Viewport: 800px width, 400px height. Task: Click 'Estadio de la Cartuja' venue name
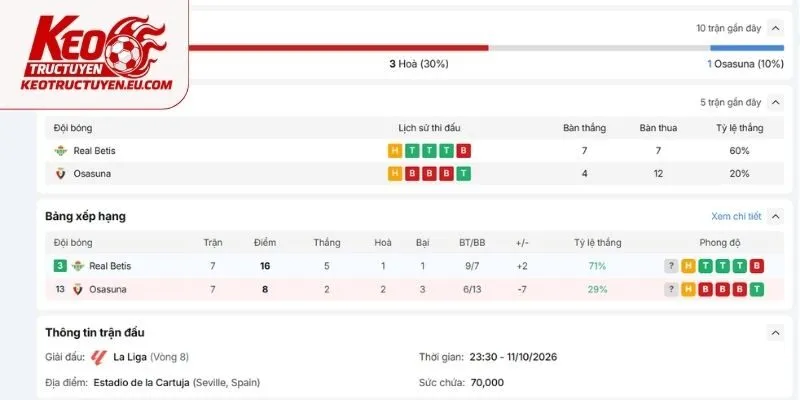(x=141, y=383)
